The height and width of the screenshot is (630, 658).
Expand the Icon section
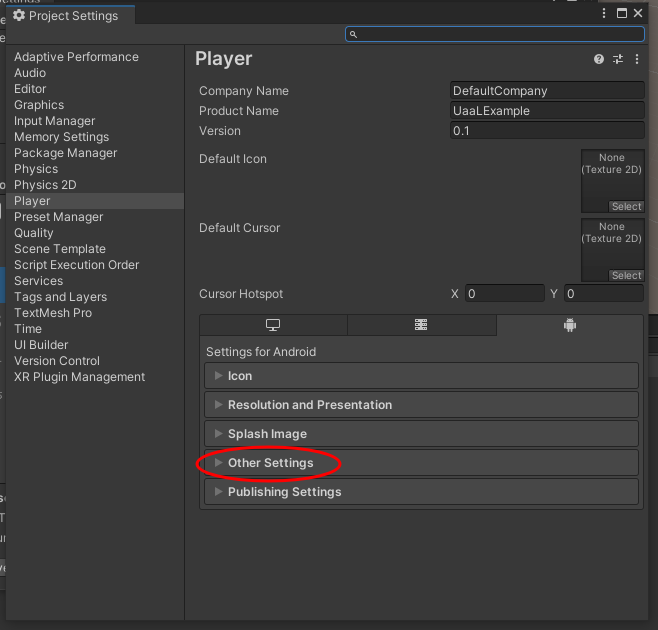point(421,376)
